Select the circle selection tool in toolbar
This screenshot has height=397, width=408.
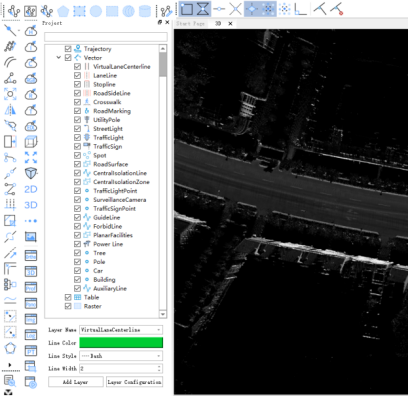tap(96, 11)
